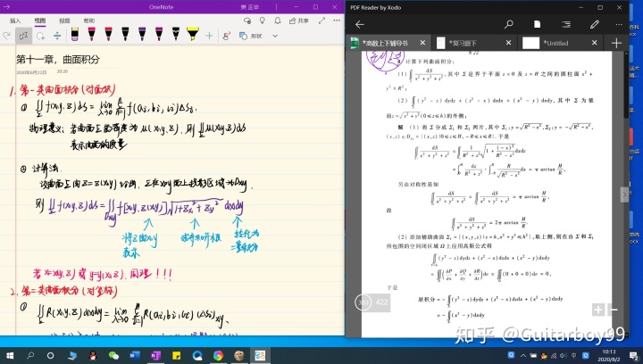
Task: Open Windows taskbar search
Action: 30,355
